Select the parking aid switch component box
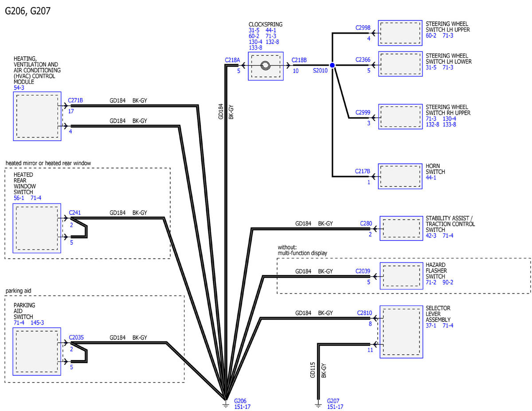532x411 pixels. click(x=37, y=352)
